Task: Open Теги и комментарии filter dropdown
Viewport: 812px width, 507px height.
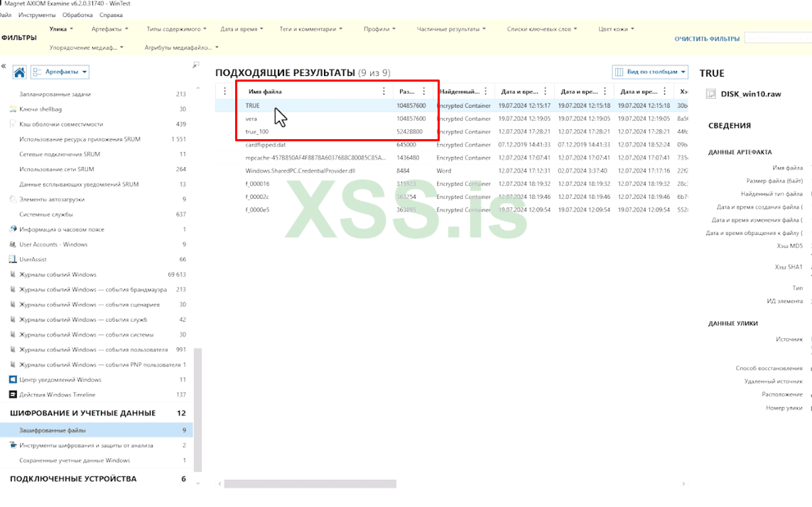Action: tap(310, 29)
